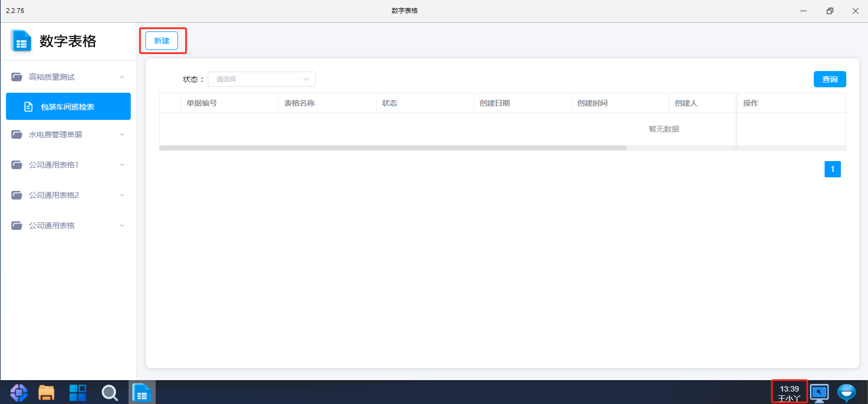This screenshot has height=404, width=868.
Task: Open the file manager from taskbar
Action: tap(47, 393)
